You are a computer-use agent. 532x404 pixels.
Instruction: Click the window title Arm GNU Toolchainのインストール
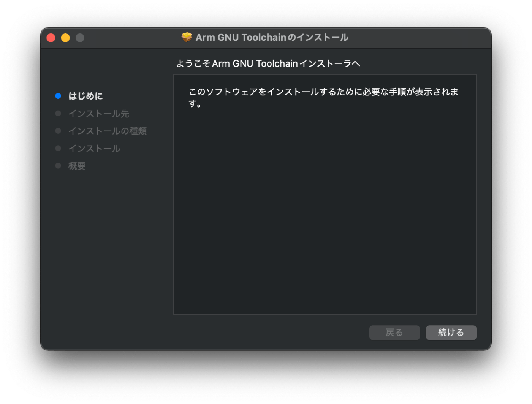tap(272, 37)
